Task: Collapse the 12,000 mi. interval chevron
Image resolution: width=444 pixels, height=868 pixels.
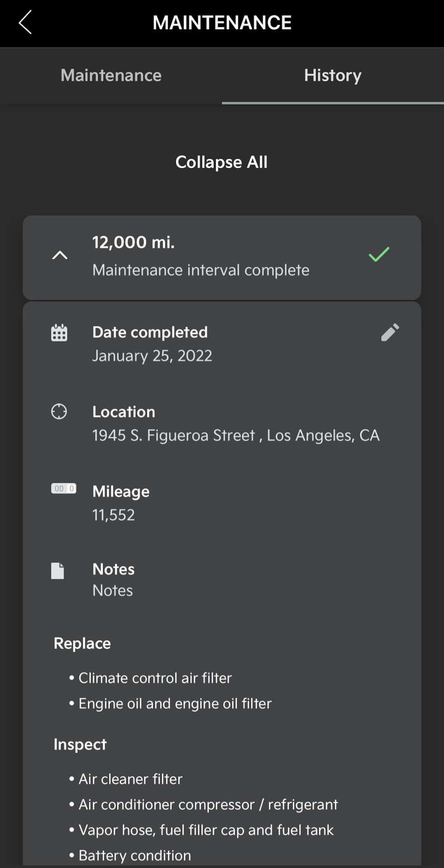Action: coord(60,255)
